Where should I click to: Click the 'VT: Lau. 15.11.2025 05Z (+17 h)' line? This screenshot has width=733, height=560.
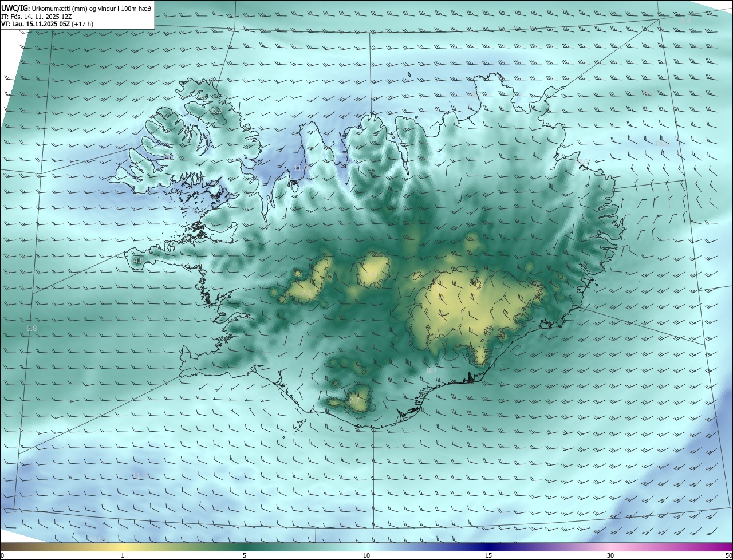(47, 24)
